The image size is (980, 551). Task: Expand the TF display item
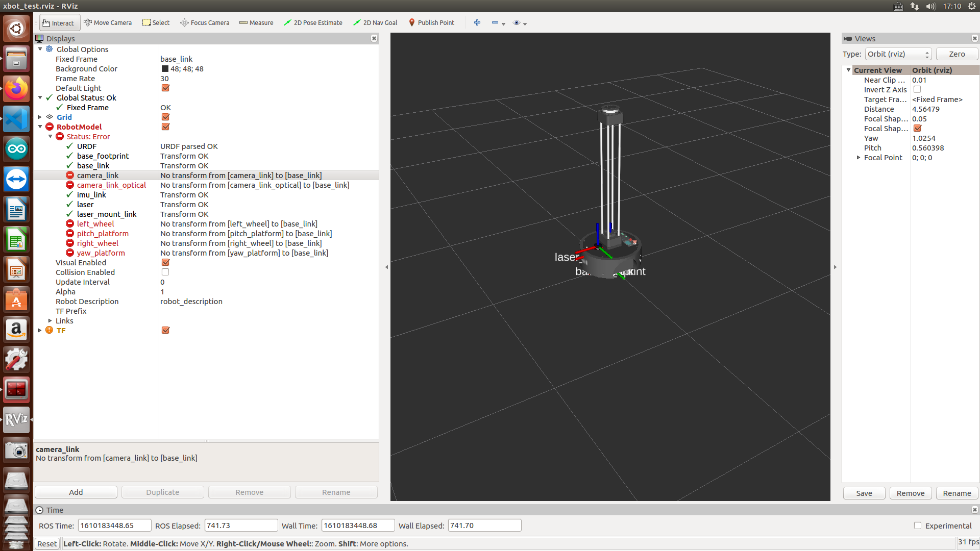click(40, 330)
